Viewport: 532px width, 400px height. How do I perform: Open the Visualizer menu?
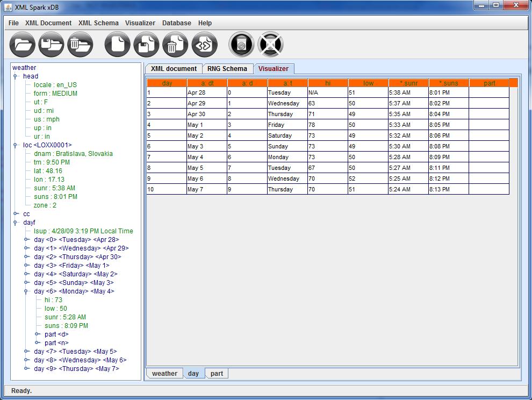click(x=140, y=23)
